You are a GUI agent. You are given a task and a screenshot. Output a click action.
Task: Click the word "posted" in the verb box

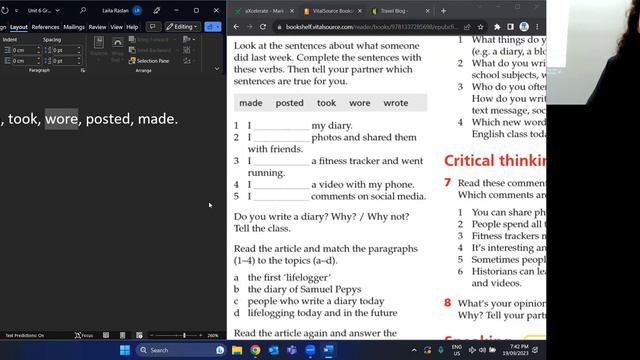coord(289,103)
